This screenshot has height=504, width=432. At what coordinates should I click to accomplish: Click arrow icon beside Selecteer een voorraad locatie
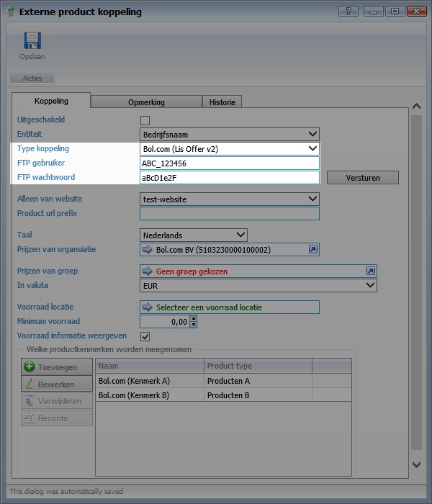(148, 307)
